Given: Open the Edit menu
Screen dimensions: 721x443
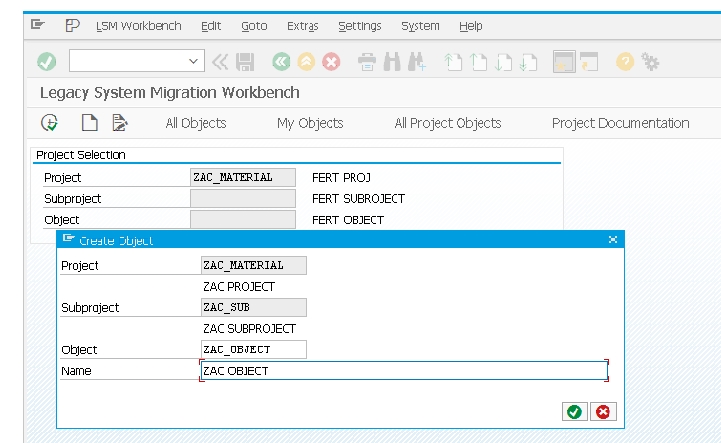Looking at the screenshot, I should coord(211,26).
